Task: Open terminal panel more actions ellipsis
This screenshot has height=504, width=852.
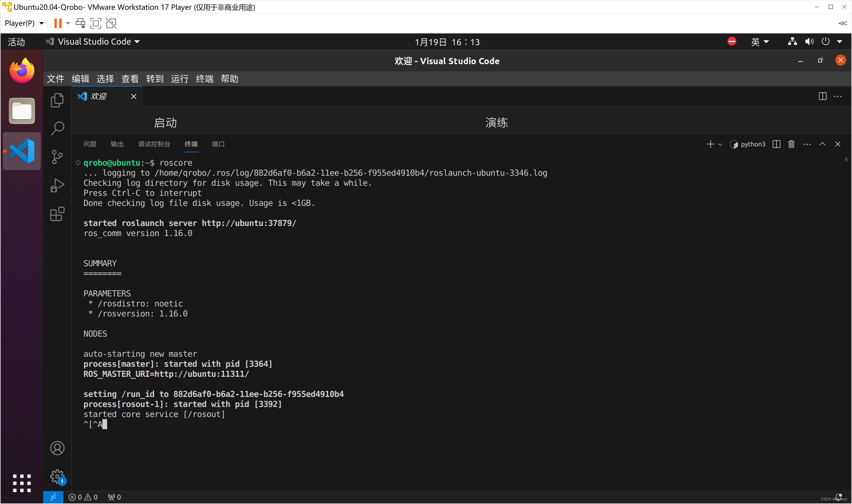Action: [x=807, y=144]
